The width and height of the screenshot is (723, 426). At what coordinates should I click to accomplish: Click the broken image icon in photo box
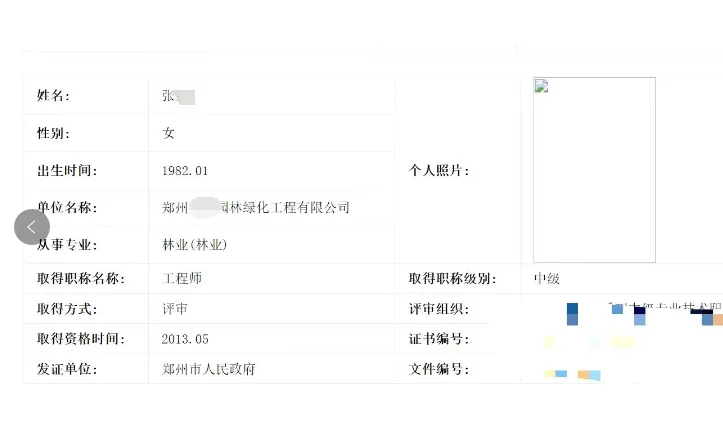541,86
